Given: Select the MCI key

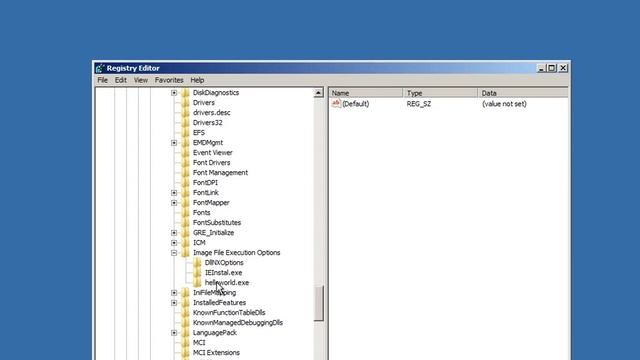Looking at the screenshot, I should (x=199, y=343).
